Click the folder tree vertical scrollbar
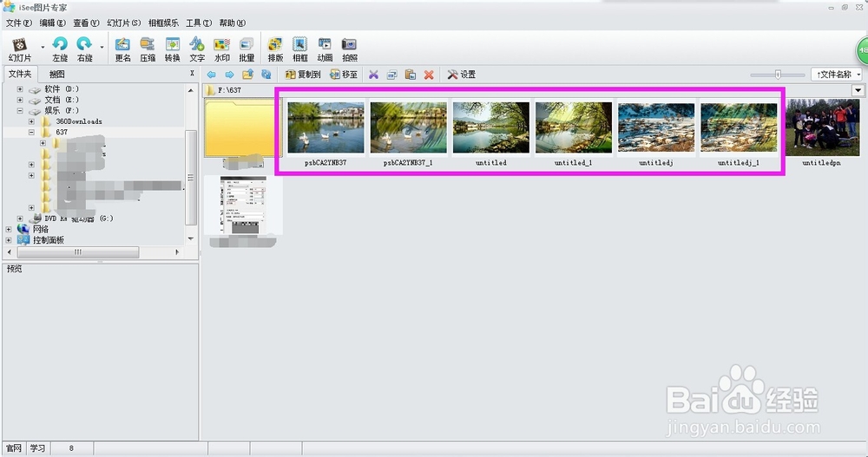Image resolution: width=868 pixels, height=457 pixels. (191, 177)
